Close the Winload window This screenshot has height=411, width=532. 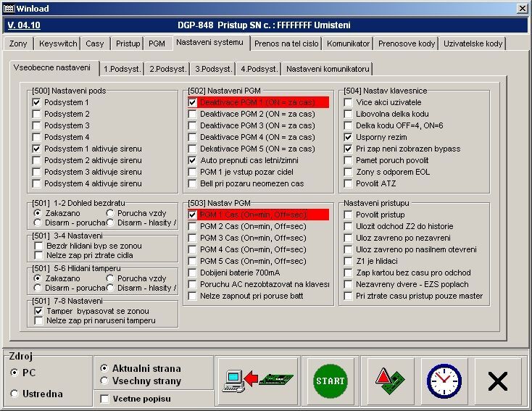pyautogui.click(x=522, y=8)
